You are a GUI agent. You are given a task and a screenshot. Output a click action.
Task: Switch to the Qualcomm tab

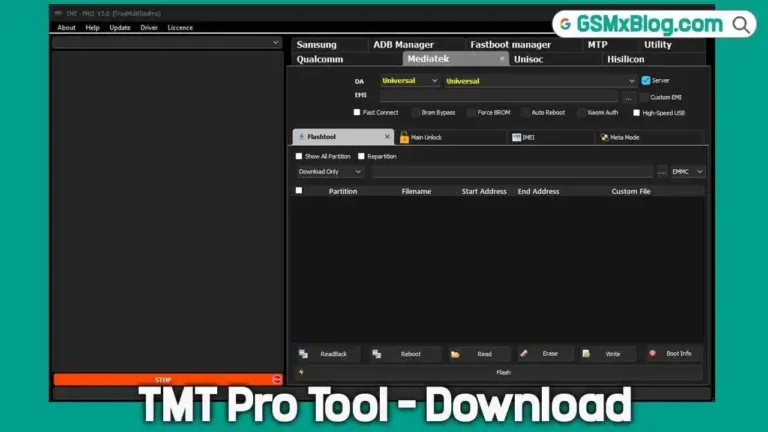pos(346,59)
